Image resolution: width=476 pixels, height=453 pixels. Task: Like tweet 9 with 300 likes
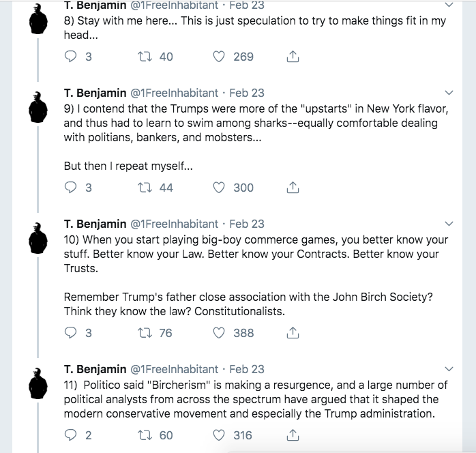pyautogui.click(x=219, y=188)
